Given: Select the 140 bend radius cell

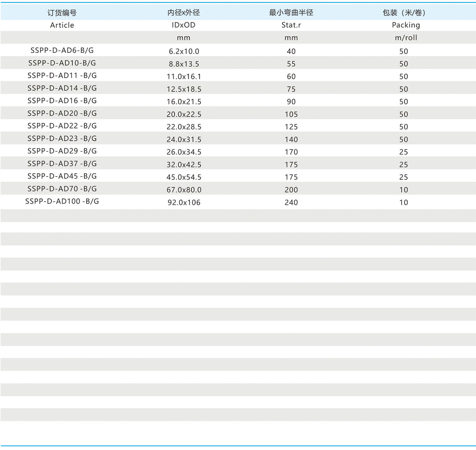Looking at the screenshot, I should pos(291,139).
